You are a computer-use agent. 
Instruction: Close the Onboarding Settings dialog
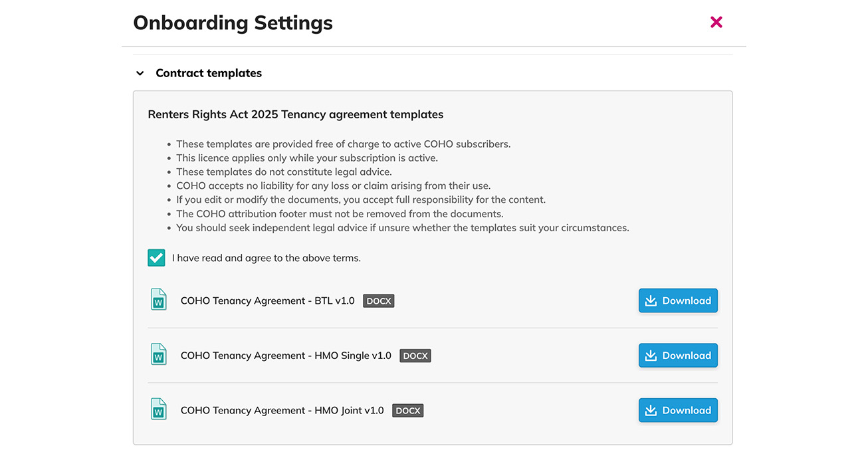click(x=716, y=22)
